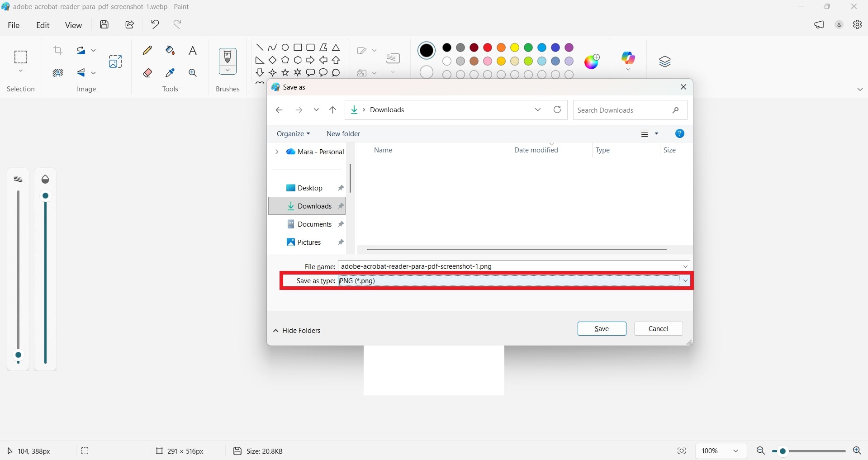Select the Pencil tool
This screenshot has width=868, height=460.
[147, 50]
